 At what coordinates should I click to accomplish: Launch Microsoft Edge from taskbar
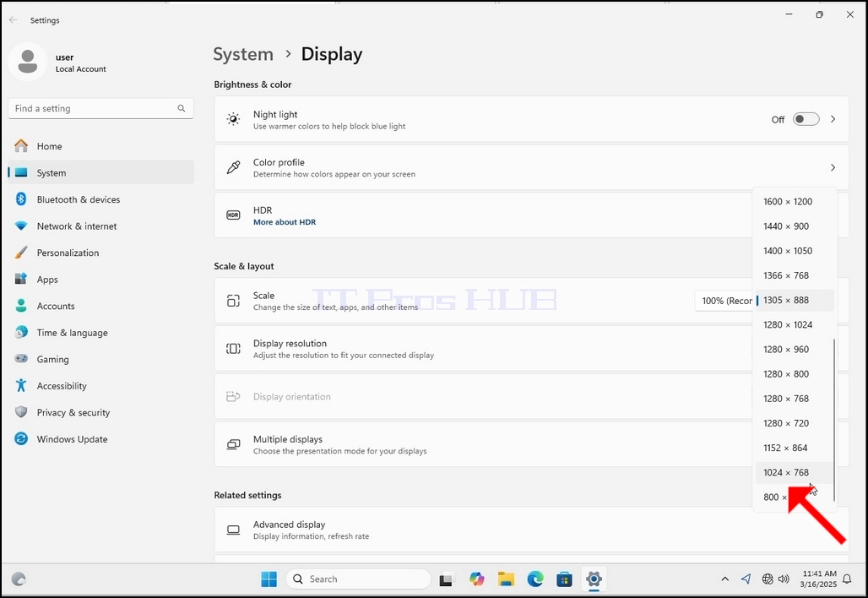[534, 579]
